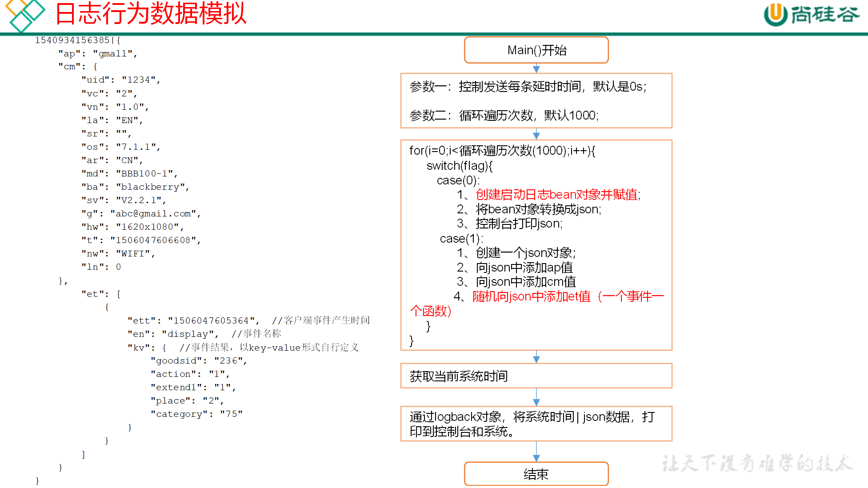Click the "category": "75" JSON line
The image size is (868, 488).
pos(196,414)
